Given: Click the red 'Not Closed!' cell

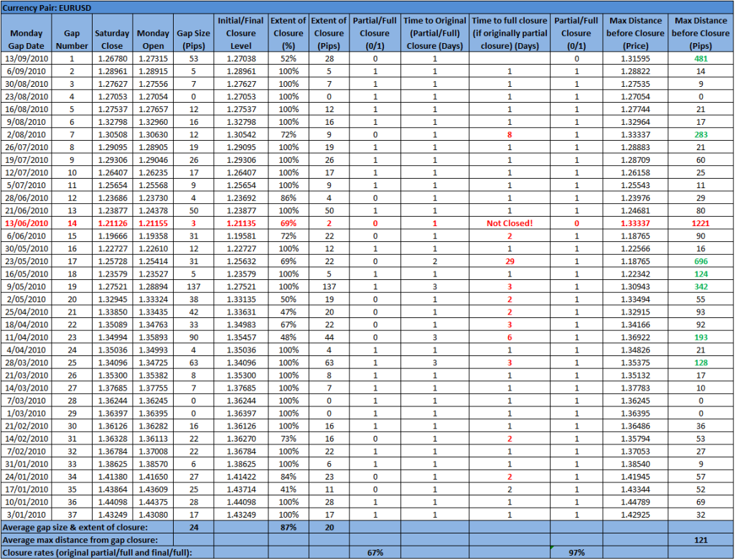Looking at the screenshot, I should (x=510, y=223).
